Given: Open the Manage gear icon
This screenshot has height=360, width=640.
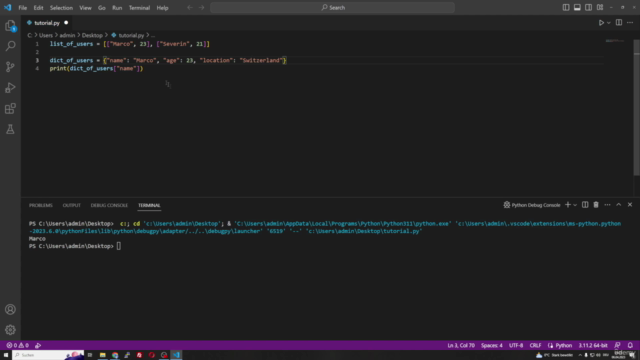Looking at the screenshot, I should pyautogui.click(x=10, y=330).
